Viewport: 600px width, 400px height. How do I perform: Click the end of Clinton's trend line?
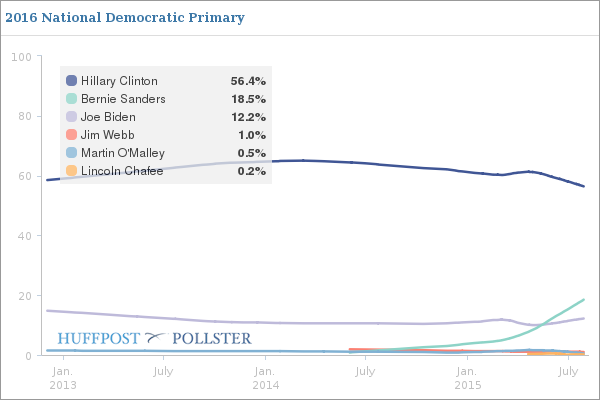coord(584,186)
